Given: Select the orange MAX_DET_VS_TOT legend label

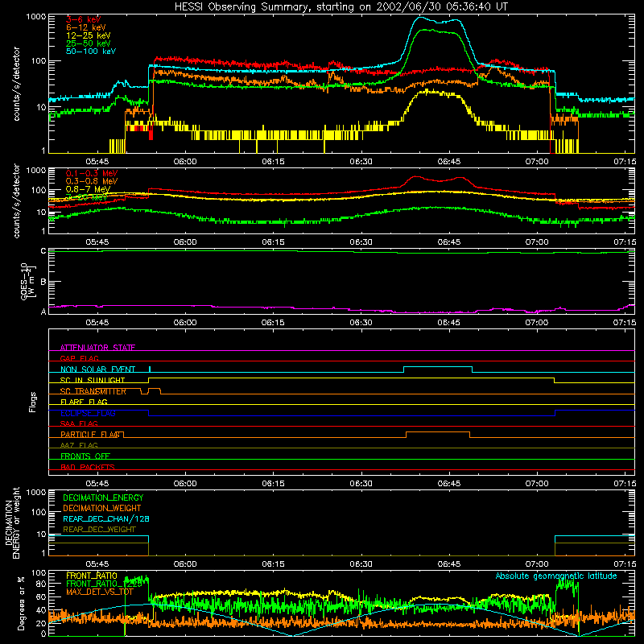Looking at the screenshot, I should click(99, 592).
